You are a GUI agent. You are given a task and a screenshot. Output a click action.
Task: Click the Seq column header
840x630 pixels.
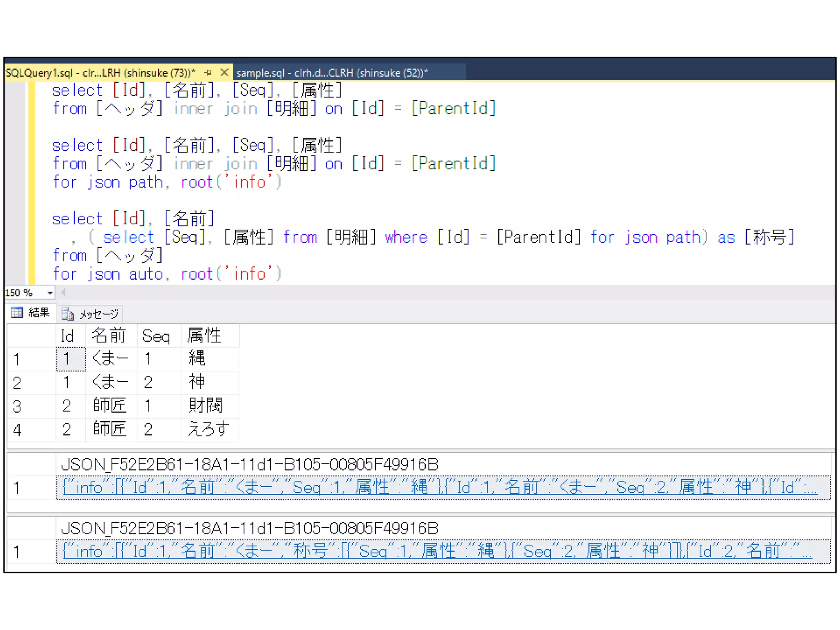point(156,336)
